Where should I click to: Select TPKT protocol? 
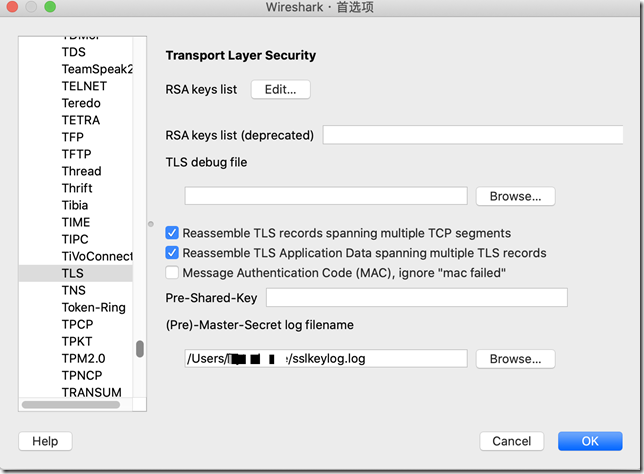click(76, 342)
